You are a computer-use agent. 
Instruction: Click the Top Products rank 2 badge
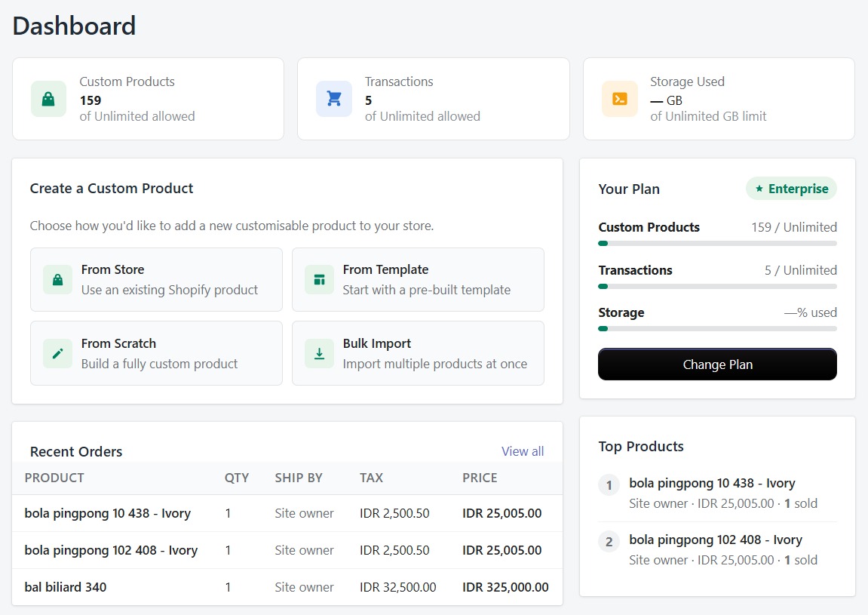609,542
